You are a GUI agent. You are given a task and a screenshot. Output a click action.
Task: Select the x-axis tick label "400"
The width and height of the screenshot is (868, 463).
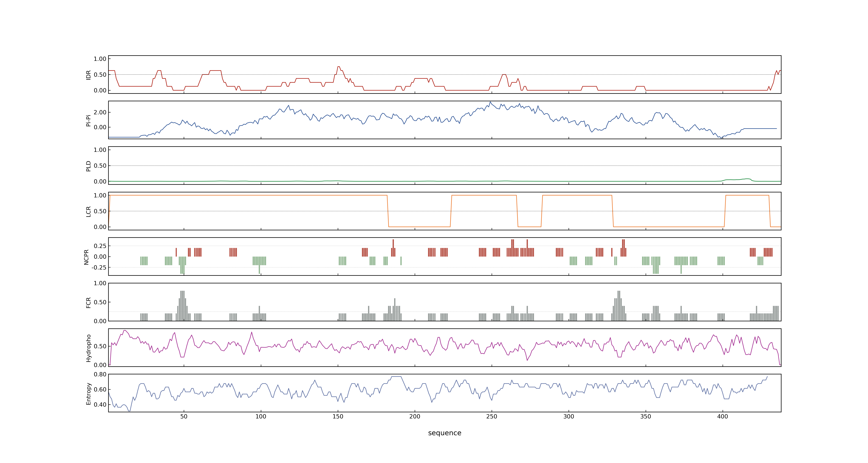click(722, 416)
